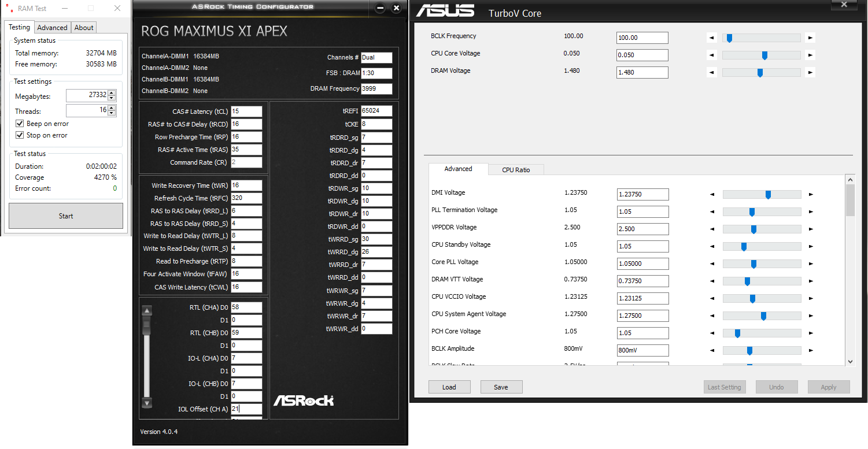Select Advanced tab in TurboV Core
Image resolution: width=868 pixels, height=449 pixels.
pyautogui.click(x=459, y=169)
